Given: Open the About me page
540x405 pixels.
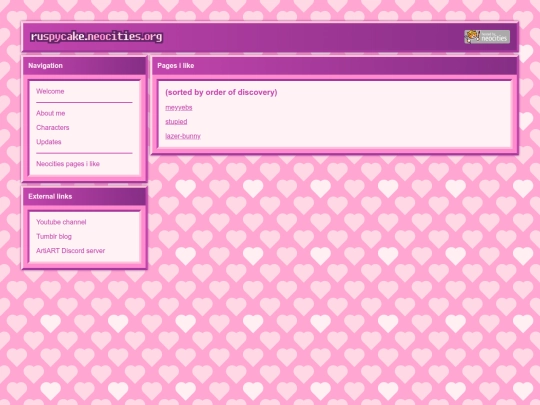Looking at the screenshot, I should (51, 113).
